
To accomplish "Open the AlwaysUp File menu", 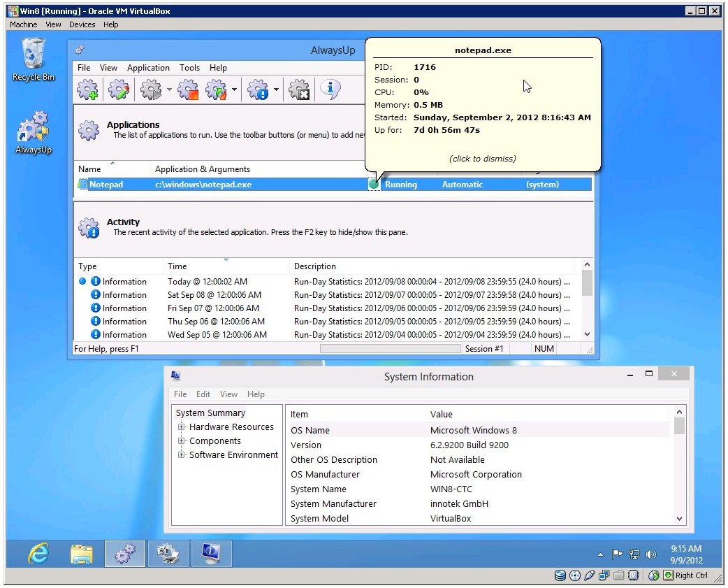I will [84, 68].
